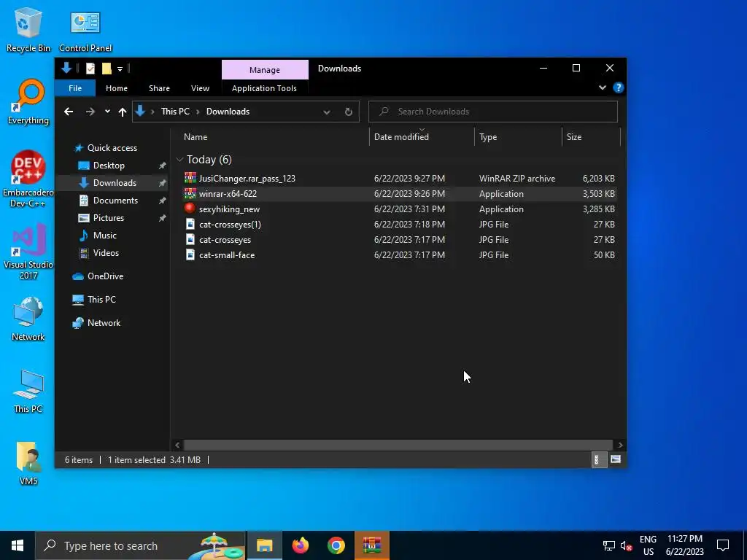Open the muted volume tray icon
Screen dimensions: 747x560
(626, 545)
